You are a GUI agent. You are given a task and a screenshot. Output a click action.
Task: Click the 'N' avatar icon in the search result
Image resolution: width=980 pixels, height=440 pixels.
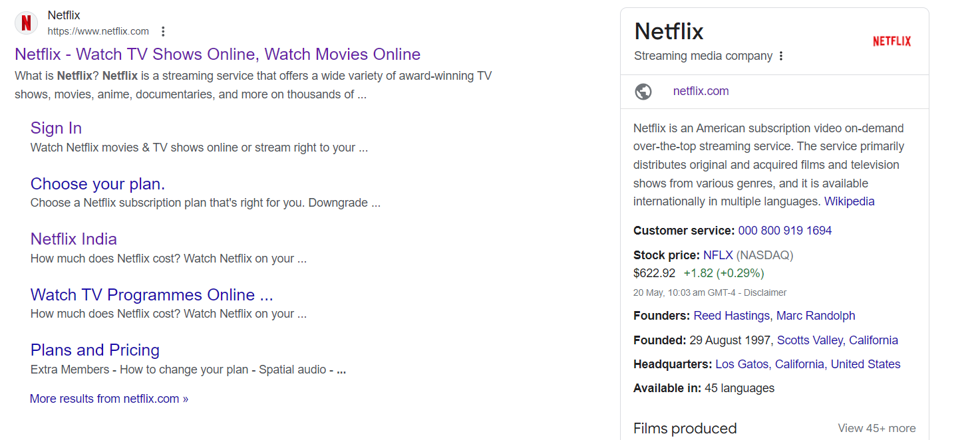pos(26,23)
